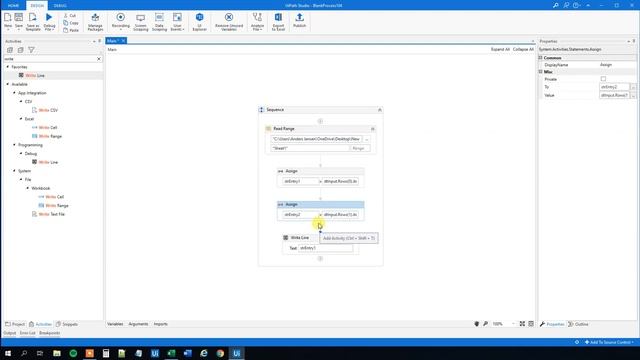Open editor for Value property
The width and height of the screenshot is (640, 360).
(x=633, y=96)
